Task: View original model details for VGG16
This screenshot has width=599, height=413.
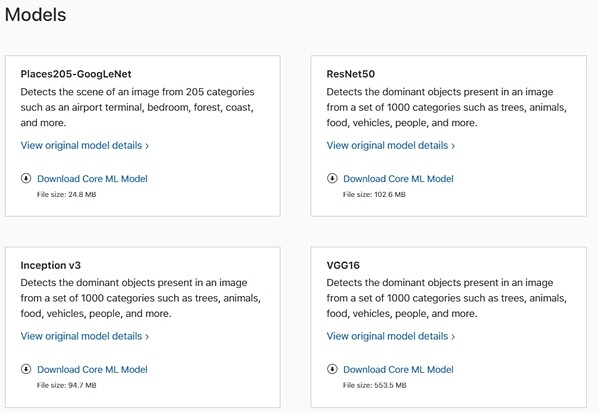Action: tap(390, 336)
